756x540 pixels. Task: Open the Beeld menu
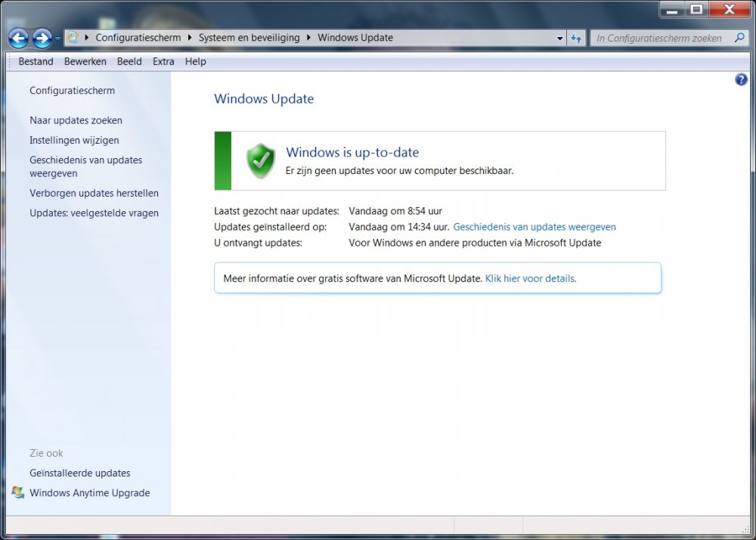point(129,62)
